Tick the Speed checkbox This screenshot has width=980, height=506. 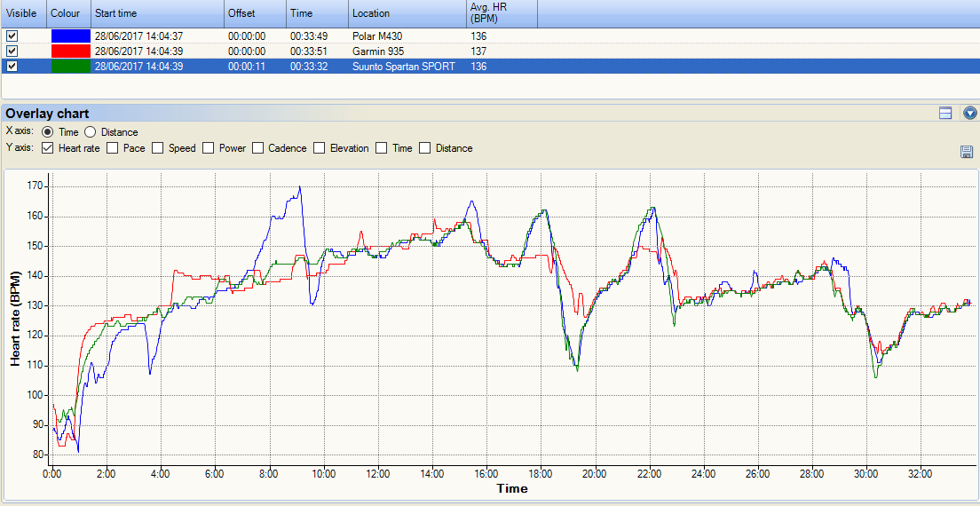(158, 148)
